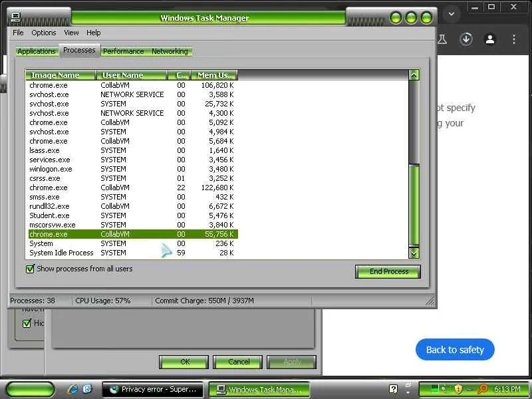Click Windows Task Manager taskbar button

tap(259, 389)
